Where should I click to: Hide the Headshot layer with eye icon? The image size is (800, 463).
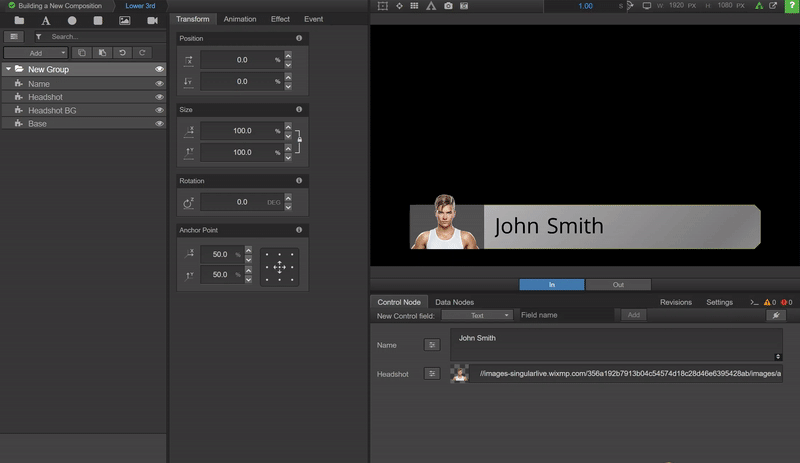pyautogui.click(x=159, y=97)
